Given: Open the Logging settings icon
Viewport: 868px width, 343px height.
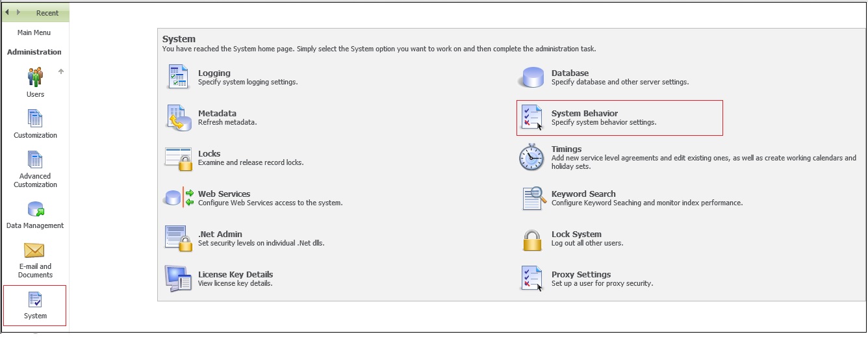Looking at the screenshot, I should pyautogui.click(x=177, y=77).
